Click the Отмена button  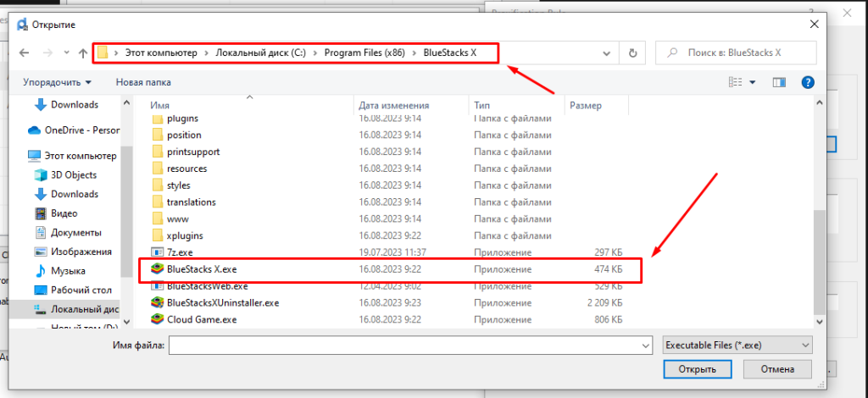click(777, 369)
